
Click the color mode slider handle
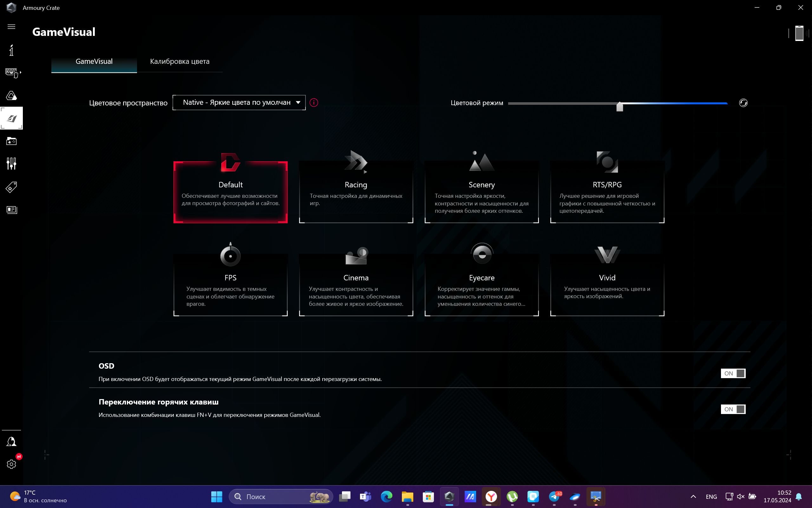tap(620, 106)
